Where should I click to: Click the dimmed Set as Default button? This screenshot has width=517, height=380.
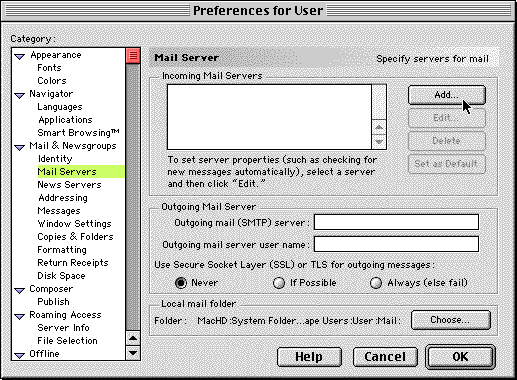447,164
